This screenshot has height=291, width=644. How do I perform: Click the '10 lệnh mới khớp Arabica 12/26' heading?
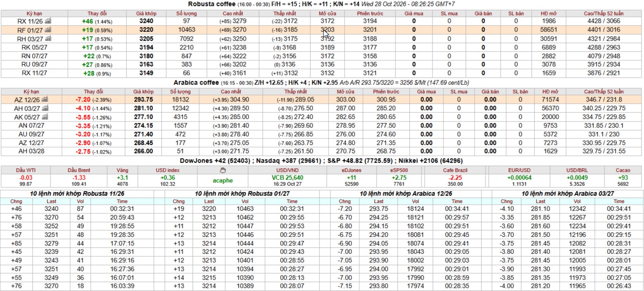point(406,194)
